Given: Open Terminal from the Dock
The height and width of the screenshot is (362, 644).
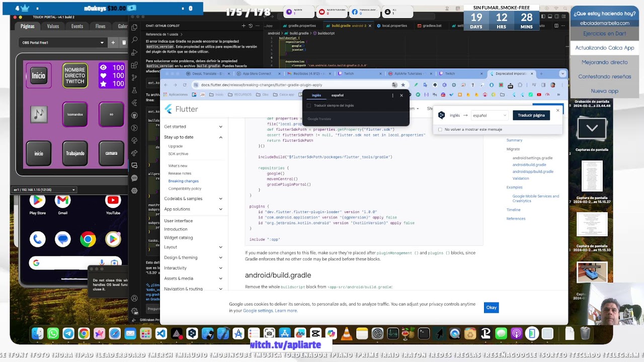Looking at the screenshot, I should pyautogui.click(x=424, y=333).
